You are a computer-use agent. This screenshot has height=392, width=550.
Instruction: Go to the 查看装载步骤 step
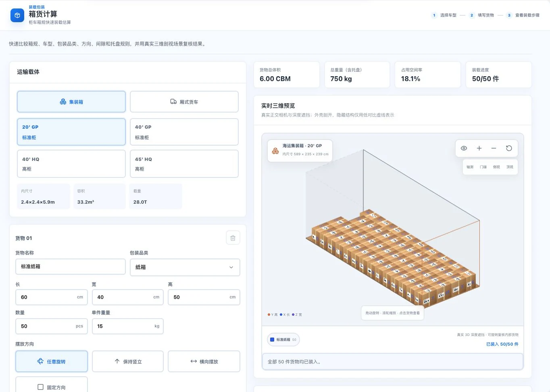[527, 15]
